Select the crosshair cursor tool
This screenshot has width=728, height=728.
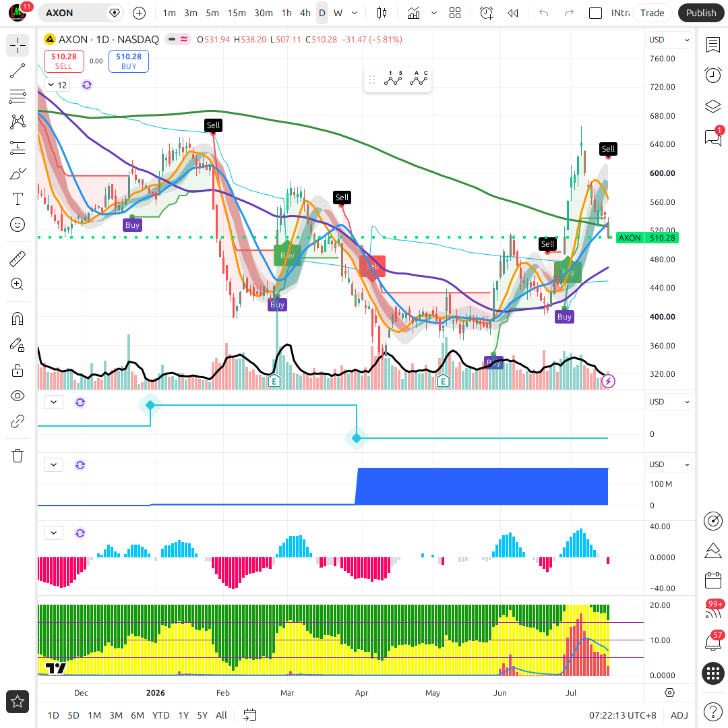click(18, 46)
